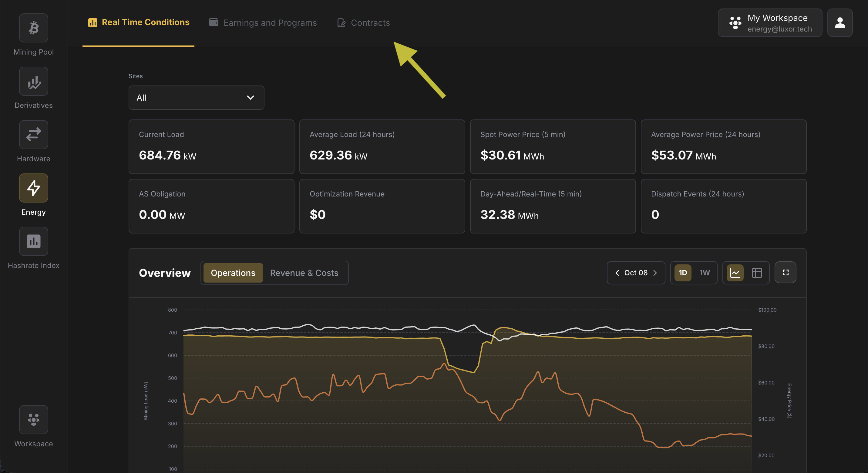
Task: Click the $100.00 price axis label
Action: point(767,310)
